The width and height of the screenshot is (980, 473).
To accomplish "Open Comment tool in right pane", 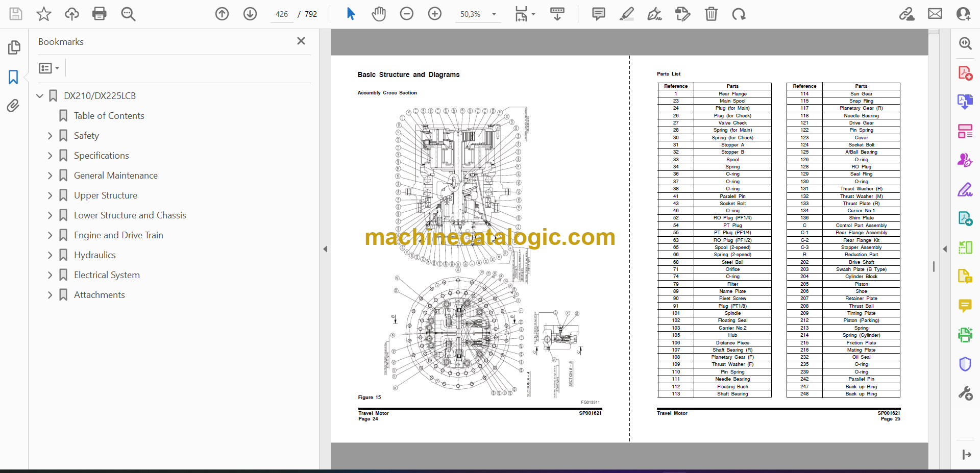I will [965, 306].
